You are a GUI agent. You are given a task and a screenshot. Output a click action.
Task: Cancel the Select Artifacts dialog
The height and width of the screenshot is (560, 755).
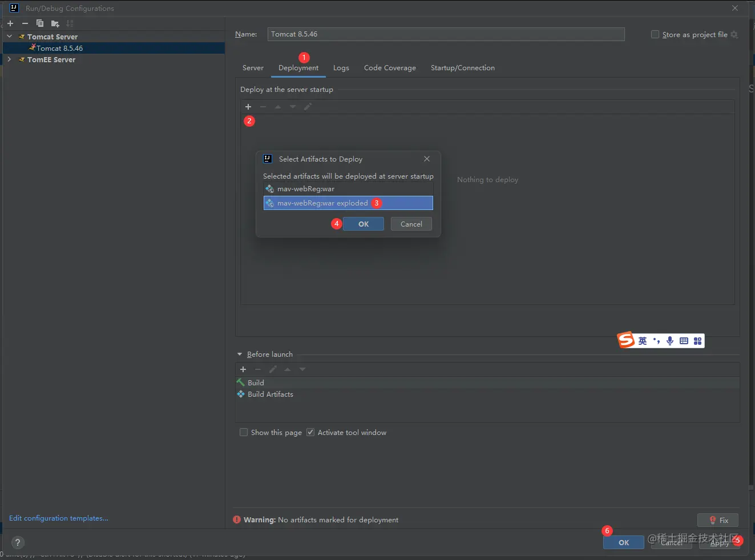(411, 224)
